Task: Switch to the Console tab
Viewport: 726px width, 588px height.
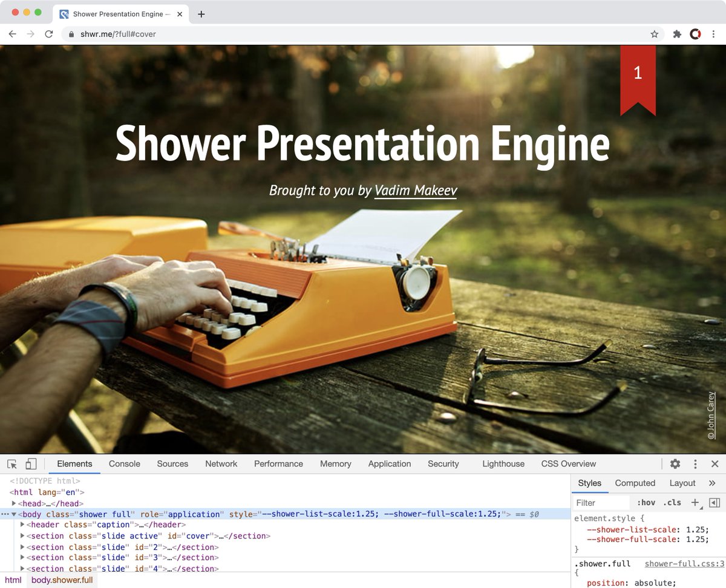Action: pyautogui.click(x=125, y=464)
